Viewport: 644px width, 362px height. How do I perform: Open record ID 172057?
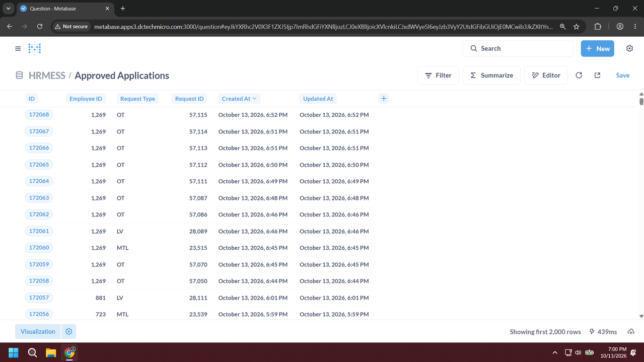click(39, 298)
